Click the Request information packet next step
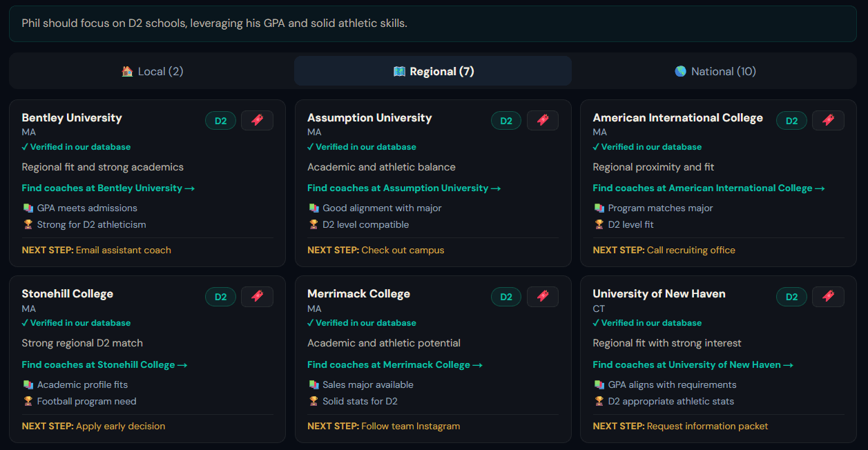This screenshot has width=868, height=450. (708, 426)
